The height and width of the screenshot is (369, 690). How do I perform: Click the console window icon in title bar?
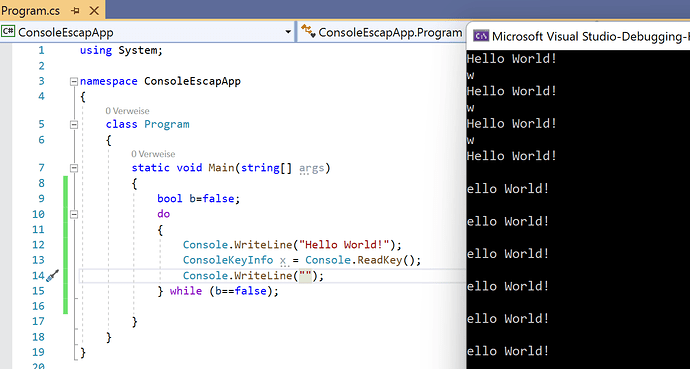(481, 36)
